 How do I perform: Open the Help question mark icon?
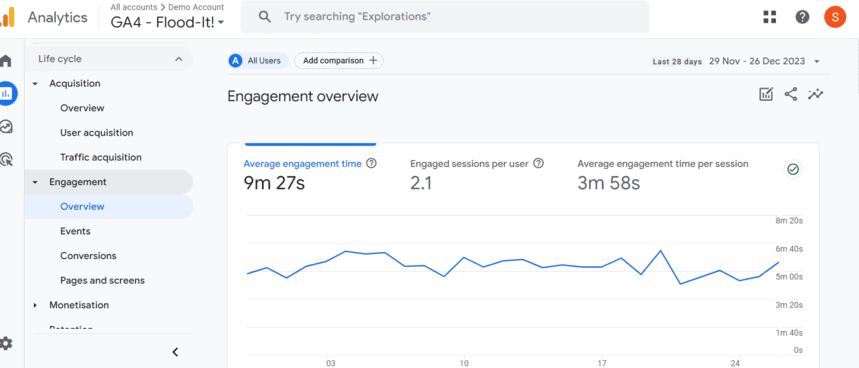tap(802, 17)
